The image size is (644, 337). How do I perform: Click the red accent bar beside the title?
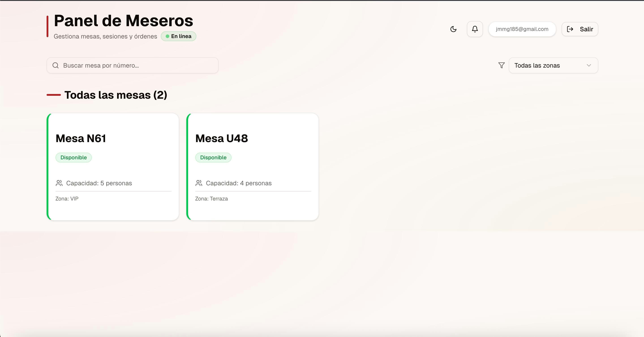(47, 26)
